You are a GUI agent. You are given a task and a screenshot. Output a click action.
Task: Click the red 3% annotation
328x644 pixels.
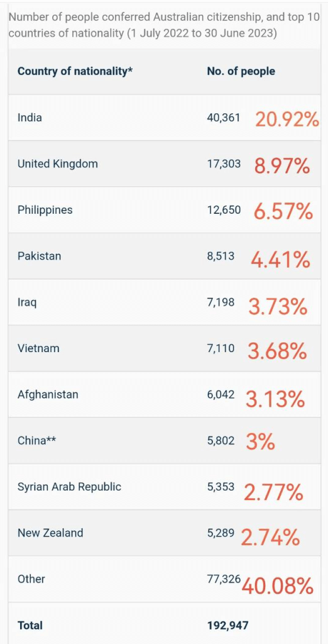(260, 441)
